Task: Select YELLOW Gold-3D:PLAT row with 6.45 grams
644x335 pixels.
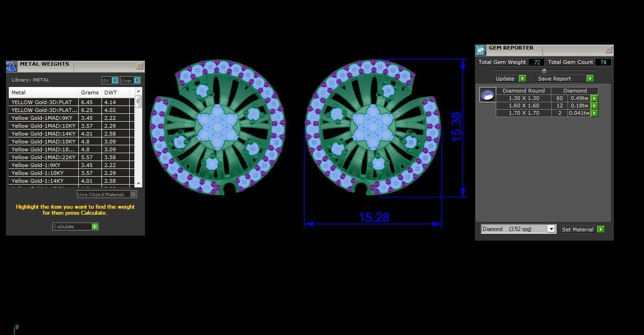Action: point(71,102)
